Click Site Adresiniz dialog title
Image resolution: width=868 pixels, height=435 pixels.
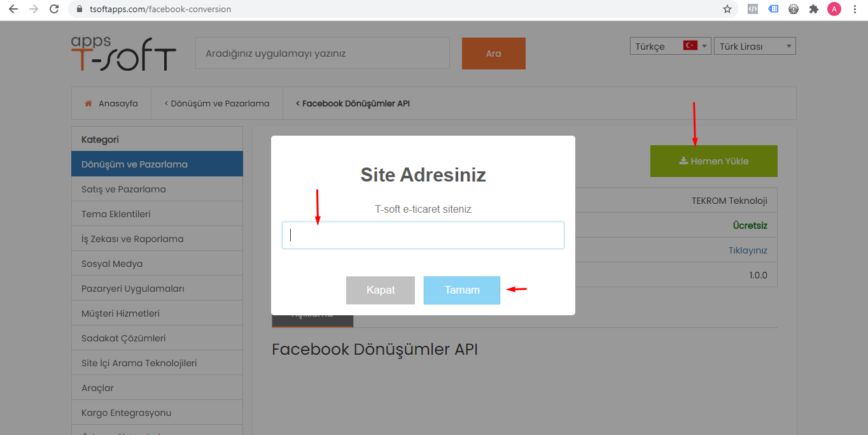pyautogui.click(x=423, y=175)
